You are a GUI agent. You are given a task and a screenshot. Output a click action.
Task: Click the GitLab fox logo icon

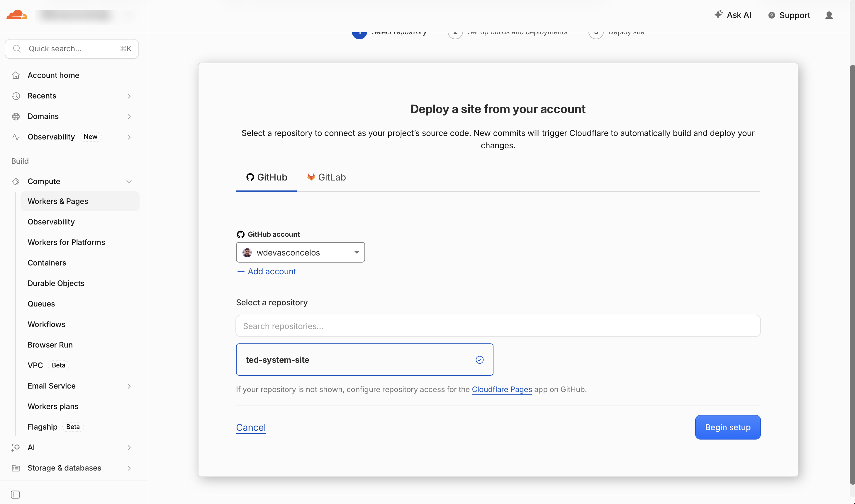coord(311,177)
